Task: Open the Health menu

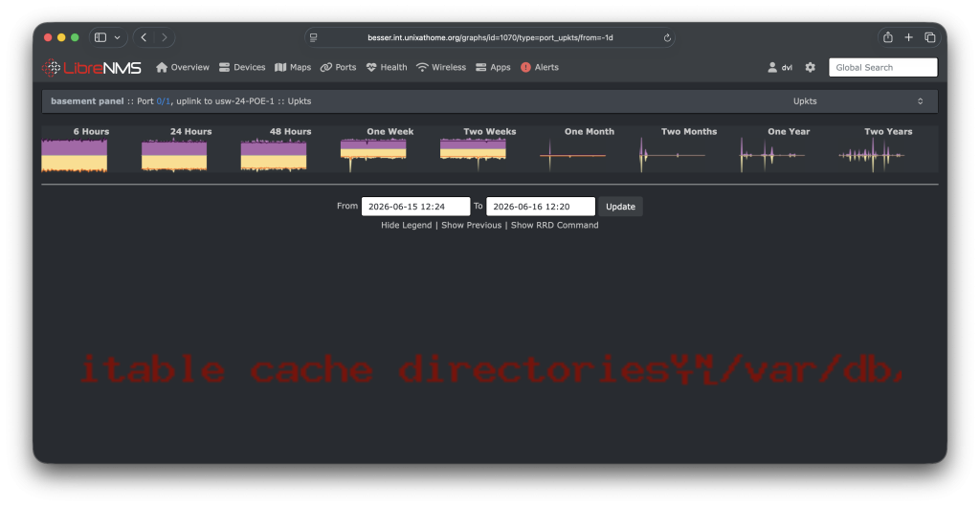Action: (x=387, y=67)
